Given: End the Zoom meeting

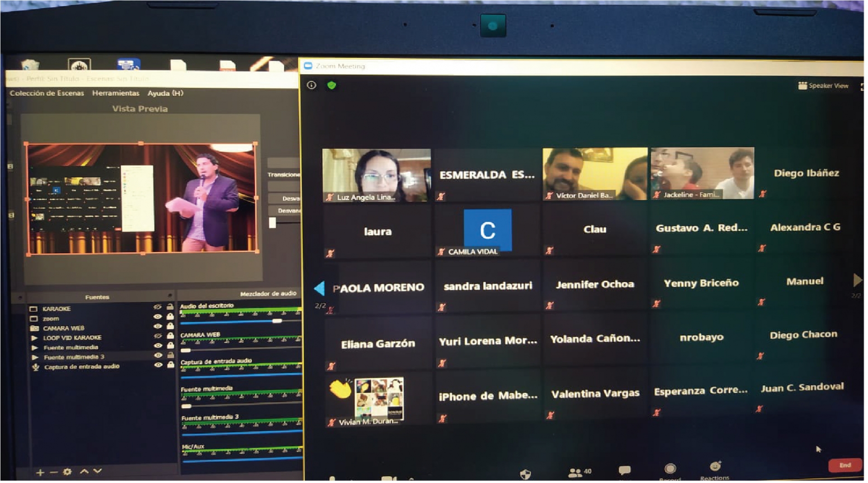Looking at the screenshot, I should (x=844, y=466).
